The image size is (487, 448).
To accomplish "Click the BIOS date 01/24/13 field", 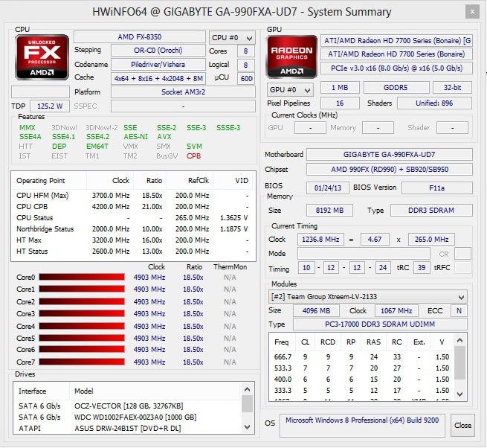I will [328, 188].
